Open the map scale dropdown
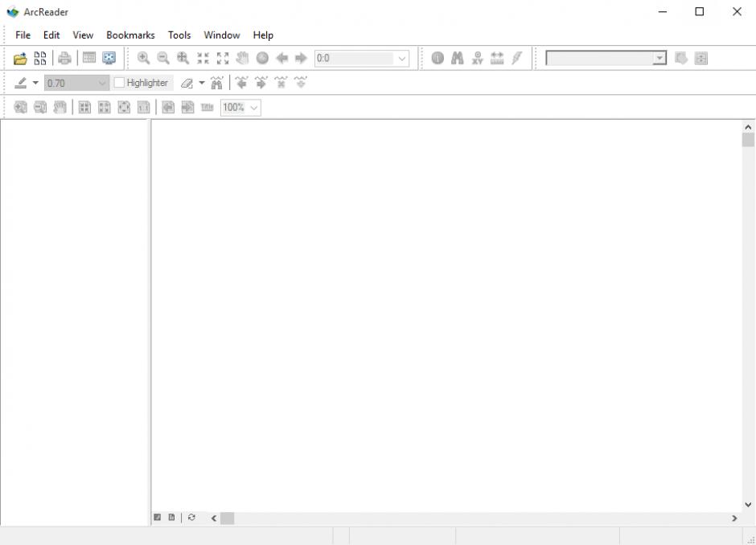Screen dimensions: 756x545 pyautogui.click(x=402, y=58)
